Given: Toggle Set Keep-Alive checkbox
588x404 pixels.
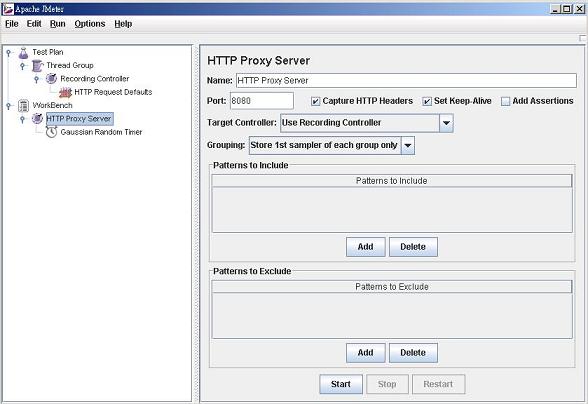Looking at the screenshot, I should pyautogui.click(x=427, y=101).
